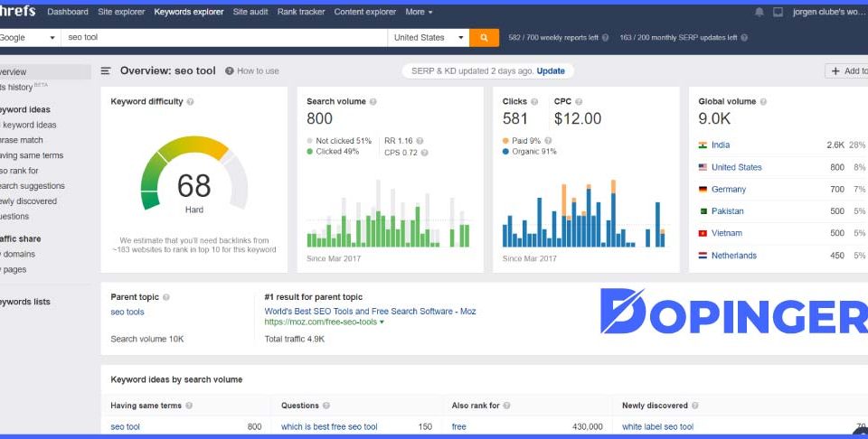Toggle the hamburger menu beside Overview

[106, 70]
